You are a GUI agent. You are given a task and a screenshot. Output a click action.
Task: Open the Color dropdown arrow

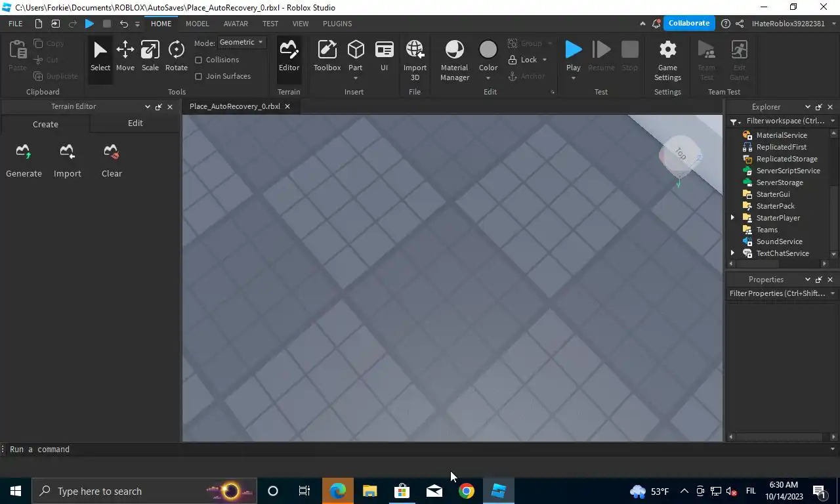tap(488, 78)
